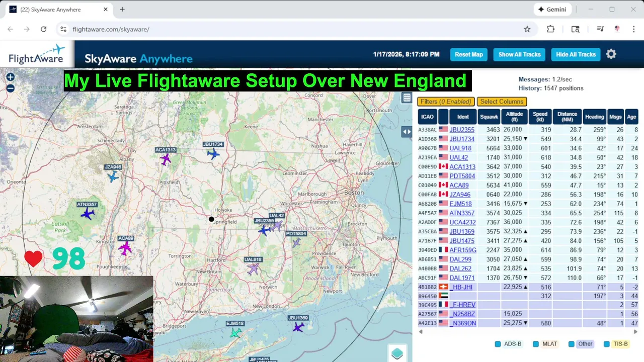The height and width of the screenshot is (362, 644).
Task: Click altitude value 41,000
Action: pos(514,185)
